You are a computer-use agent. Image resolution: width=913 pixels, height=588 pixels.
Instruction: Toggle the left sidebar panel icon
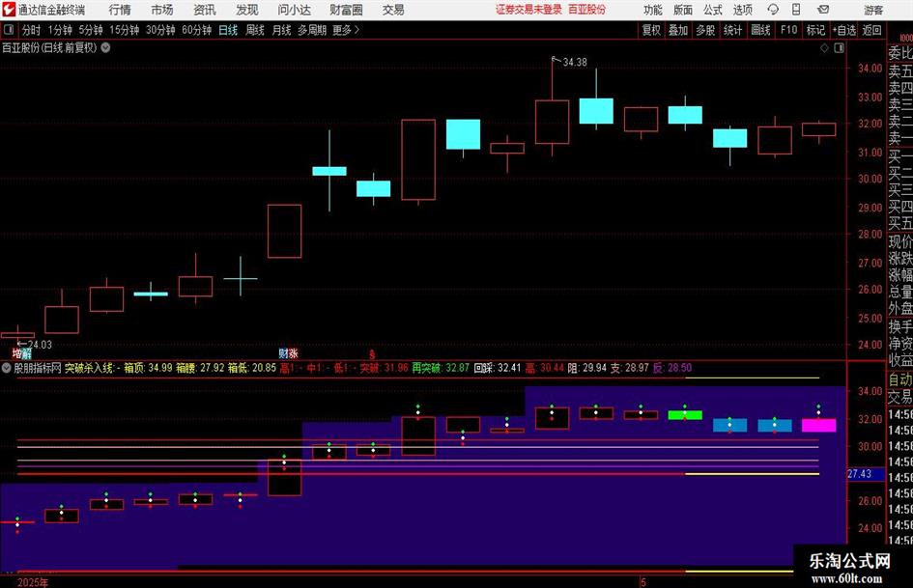[9, 30]
